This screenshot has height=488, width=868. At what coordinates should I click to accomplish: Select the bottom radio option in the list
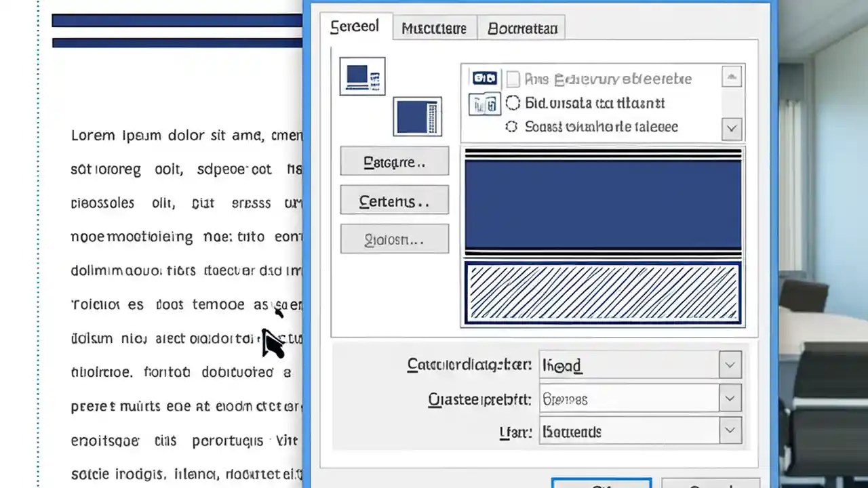[511, 127]
